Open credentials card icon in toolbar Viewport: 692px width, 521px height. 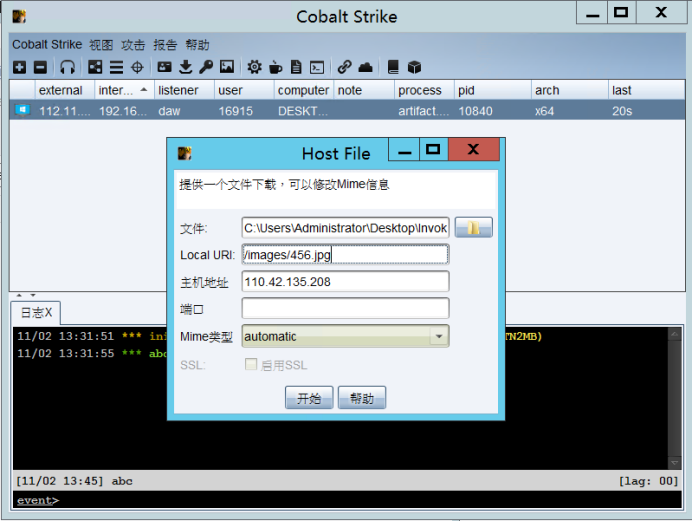tap(165, 67)
